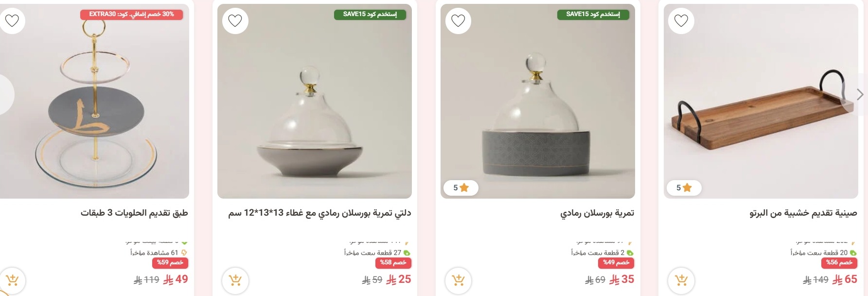Toggle wishlist heart on طبق تقديم الحلويات
Viewport: 868px width, 296px height.
[14, 20]
